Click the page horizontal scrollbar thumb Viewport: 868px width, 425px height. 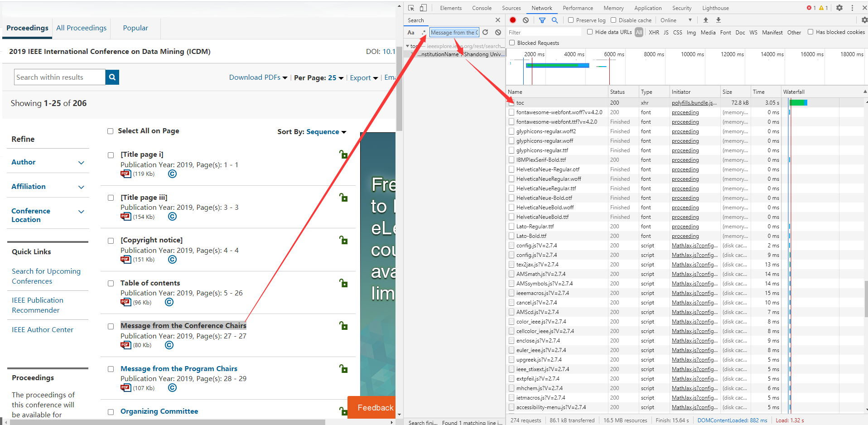pos(167,422)
